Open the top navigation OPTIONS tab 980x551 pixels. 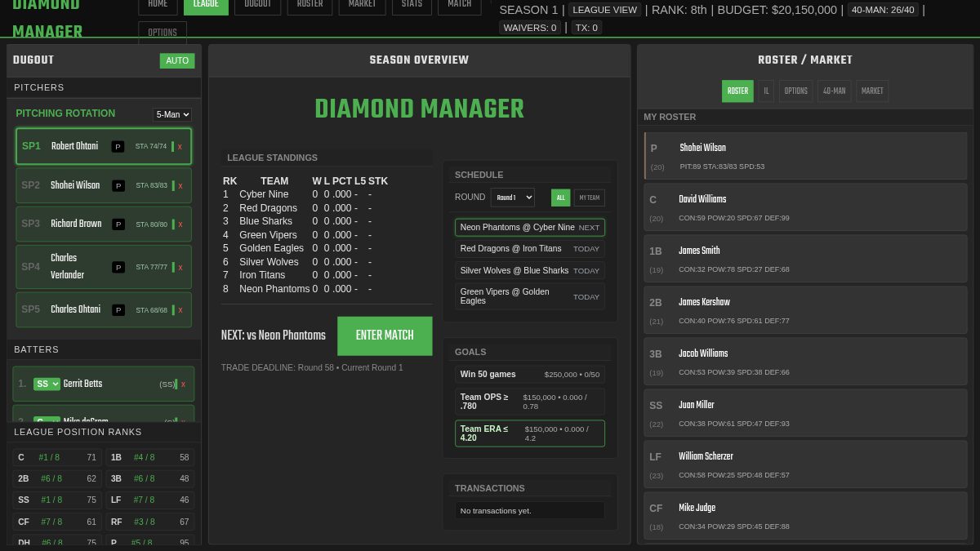[x=163, y=33]
